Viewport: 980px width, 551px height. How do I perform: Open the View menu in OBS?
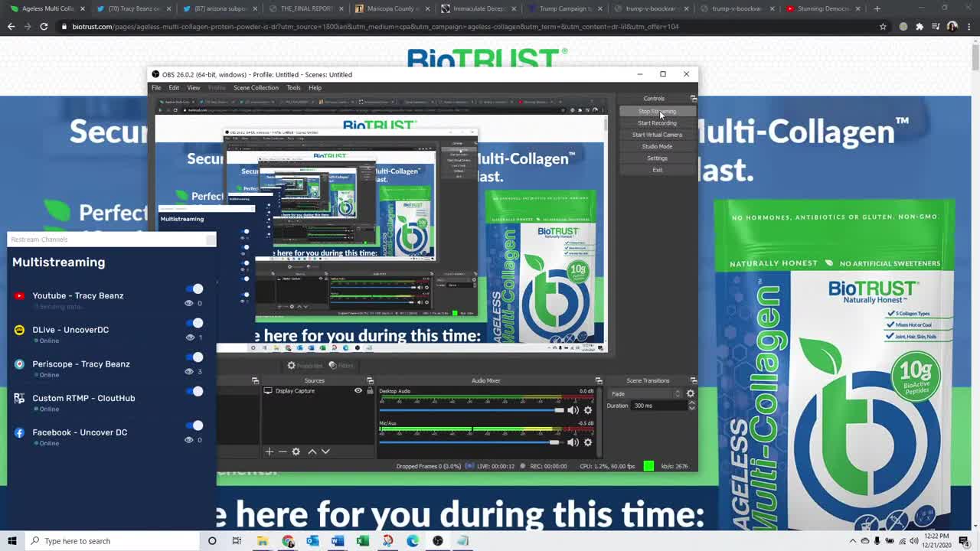tap(194, 87)
